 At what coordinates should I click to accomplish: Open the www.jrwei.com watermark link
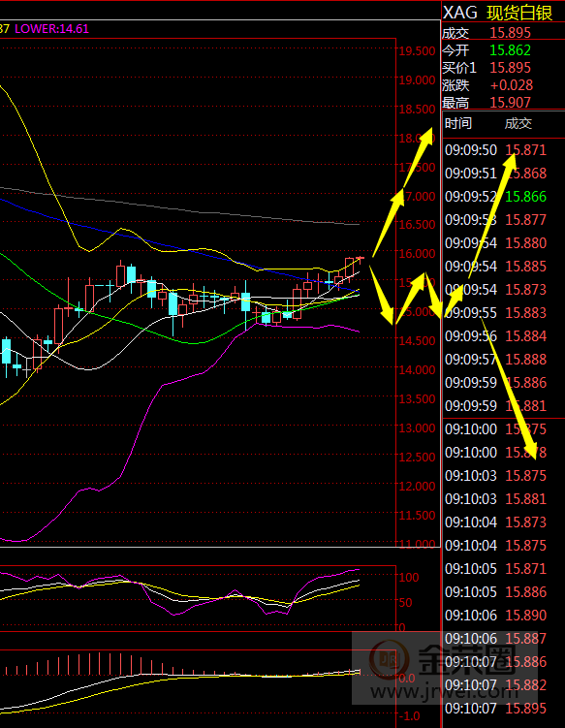444,693
